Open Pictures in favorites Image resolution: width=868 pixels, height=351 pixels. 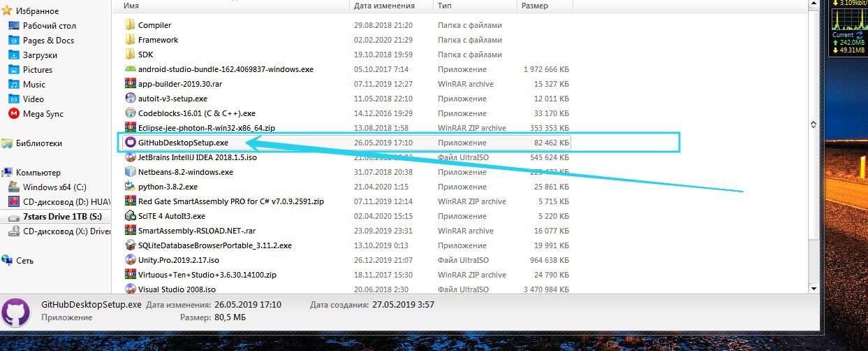tap(30, 69)
